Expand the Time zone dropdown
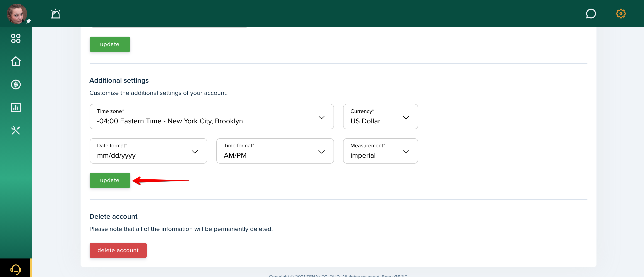Viewport: 644px width, 277px height. pos(212,117)
